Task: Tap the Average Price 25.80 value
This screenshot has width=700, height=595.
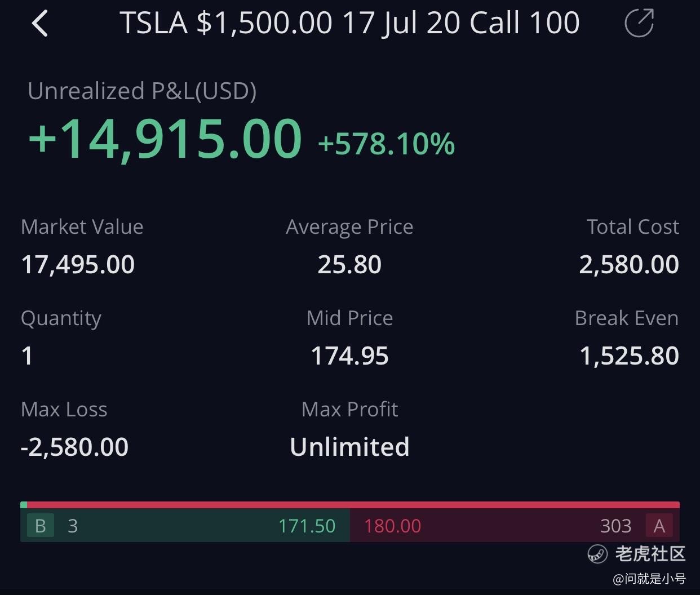Action: (x=349, y=264)
